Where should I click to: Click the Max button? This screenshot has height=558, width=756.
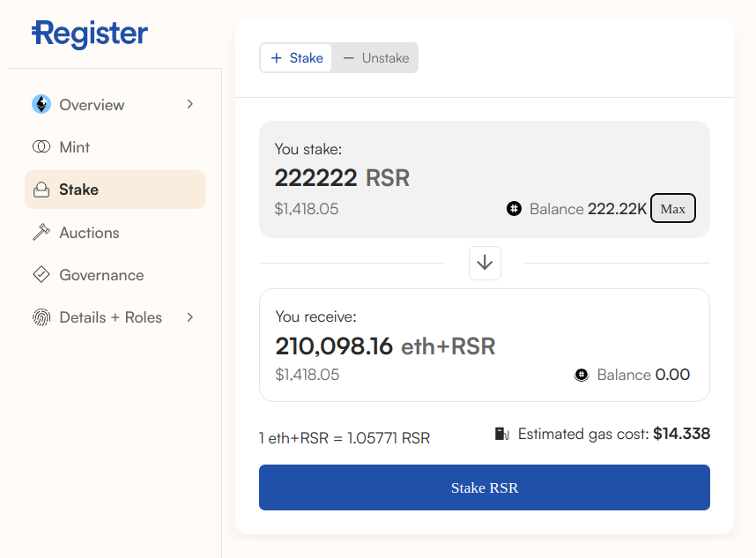click(673, 209)
